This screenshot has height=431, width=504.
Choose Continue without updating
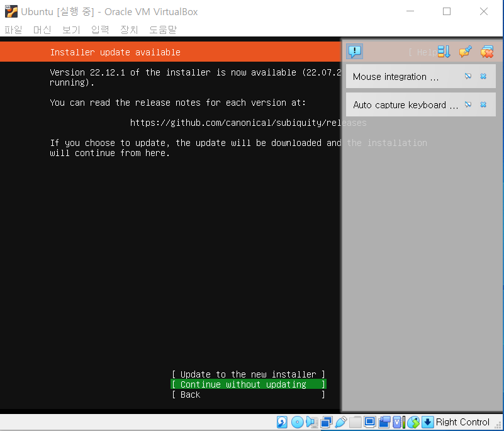tap(249, 384)
